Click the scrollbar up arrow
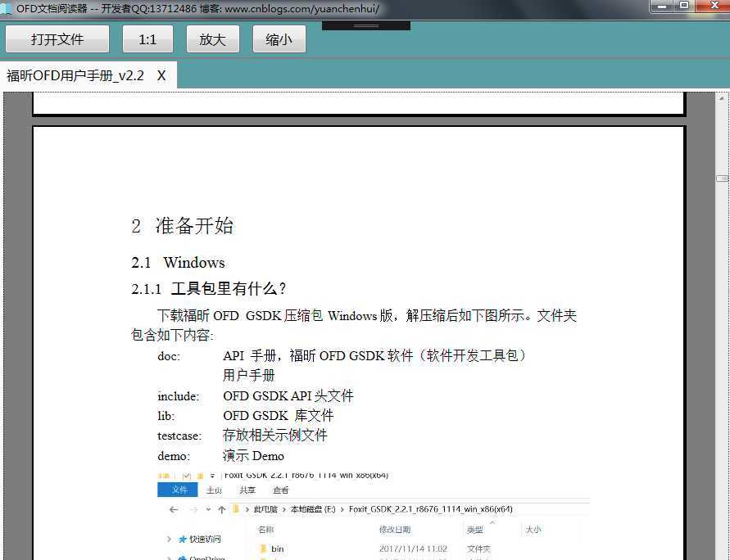 pos(722,98)
